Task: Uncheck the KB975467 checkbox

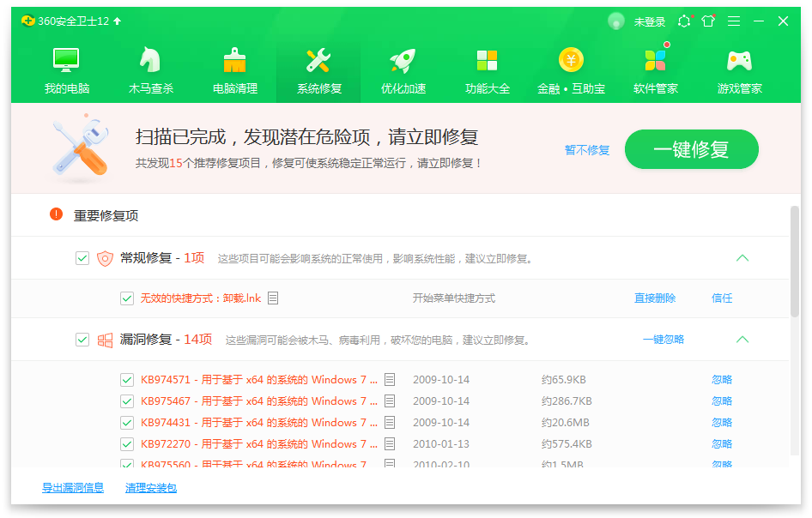Action: tap(127, 401)
